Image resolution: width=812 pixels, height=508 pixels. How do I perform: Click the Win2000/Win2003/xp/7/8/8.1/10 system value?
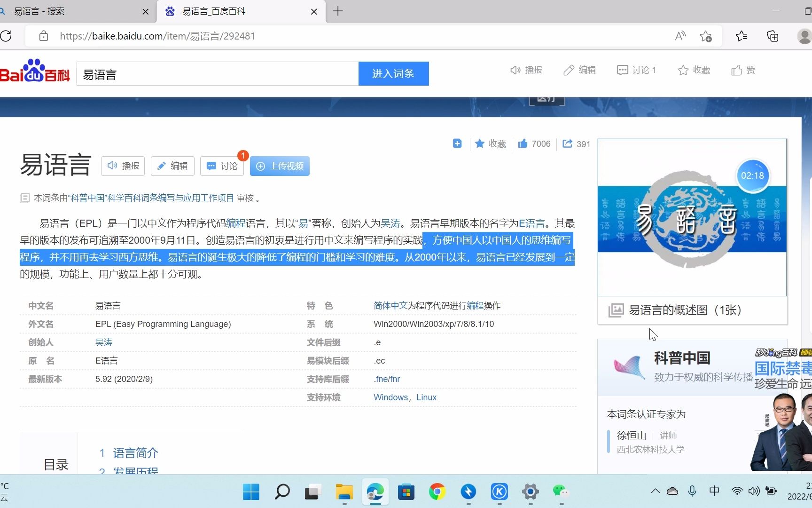click(434, 324)
